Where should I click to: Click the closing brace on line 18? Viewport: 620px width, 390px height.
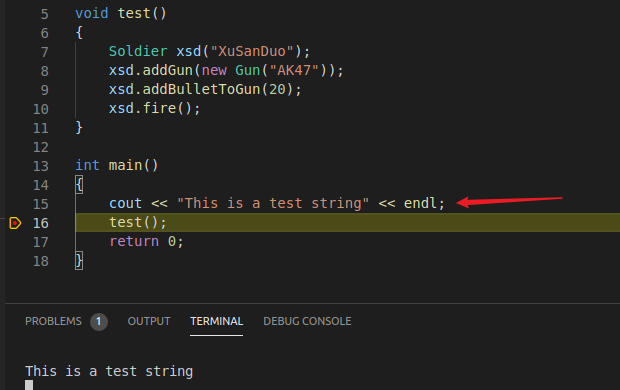pos(79,261)
